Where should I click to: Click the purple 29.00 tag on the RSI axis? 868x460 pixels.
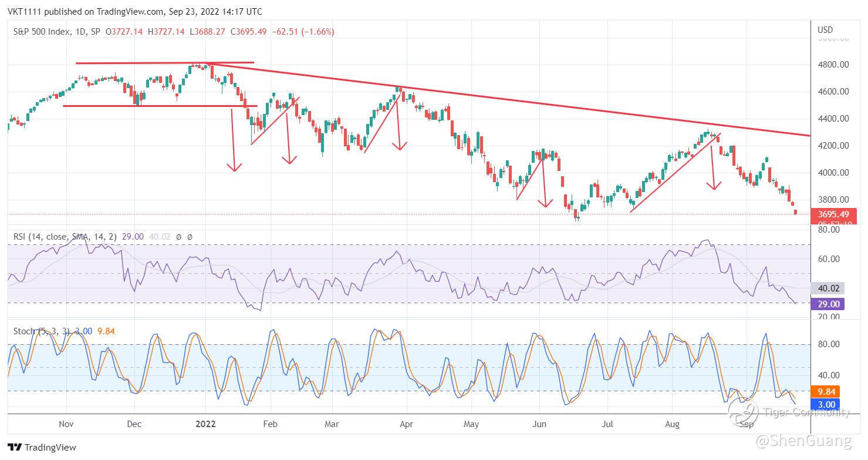828,304
